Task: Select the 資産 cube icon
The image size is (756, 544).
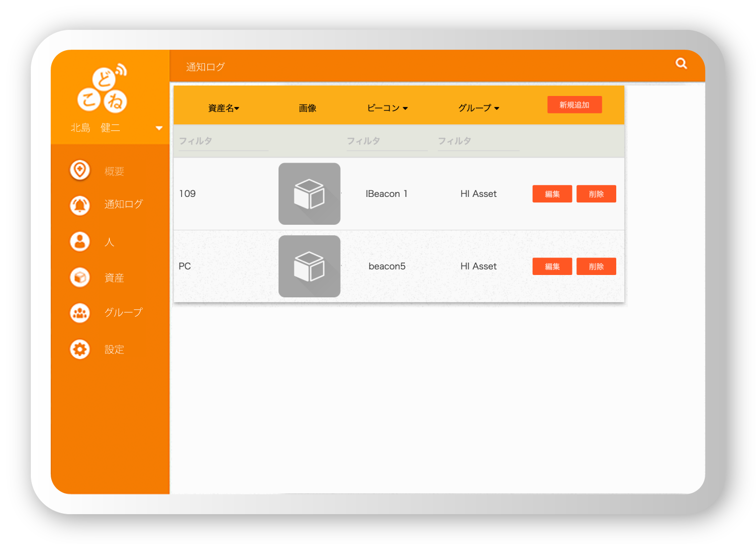Action: [x=80, y=277]
